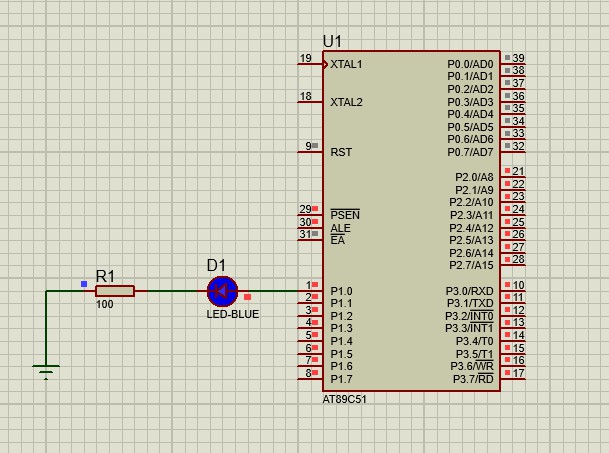
Task: Click the P3.1/TXD pin label
Action: pyautogui.click(x=470, y=303)
